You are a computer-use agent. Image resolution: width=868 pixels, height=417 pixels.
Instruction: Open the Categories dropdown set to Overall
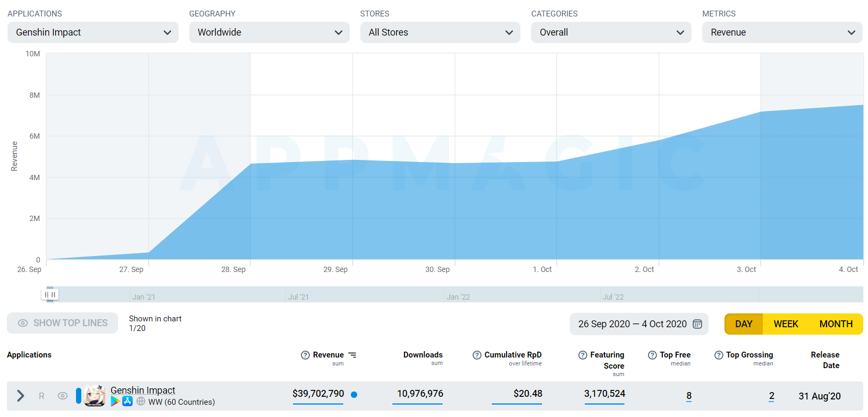coord(611,32)
